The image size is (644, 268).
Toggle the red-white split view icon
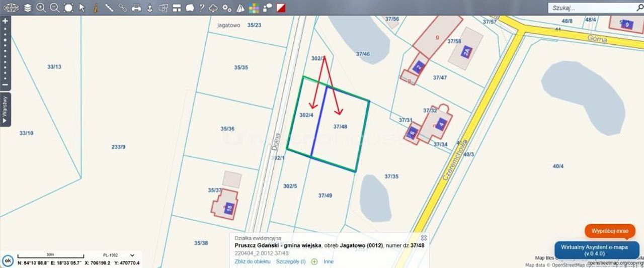tap(281, 8)
